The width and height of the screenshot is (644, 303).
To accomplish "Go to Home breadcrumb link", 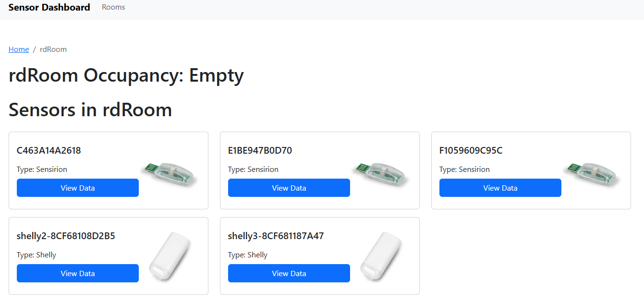I will click(x=19, y=49).
